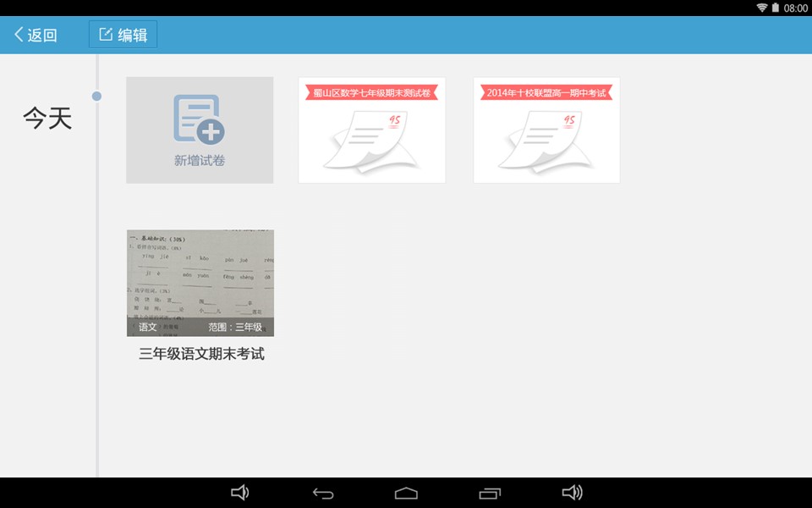Open the recent apps icon
Image resolution: width=812 pixels, height=508 pixels.
[490, 493]
